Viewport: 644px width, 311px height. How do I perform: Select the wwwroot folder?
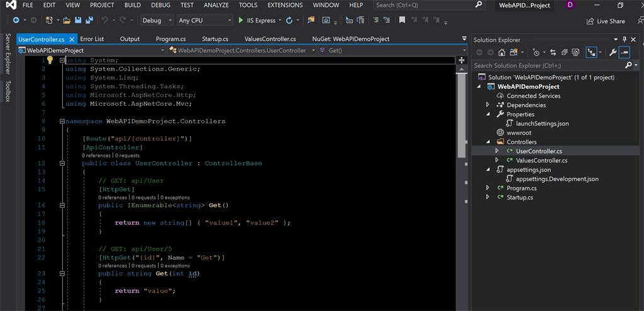pos(519,132)
